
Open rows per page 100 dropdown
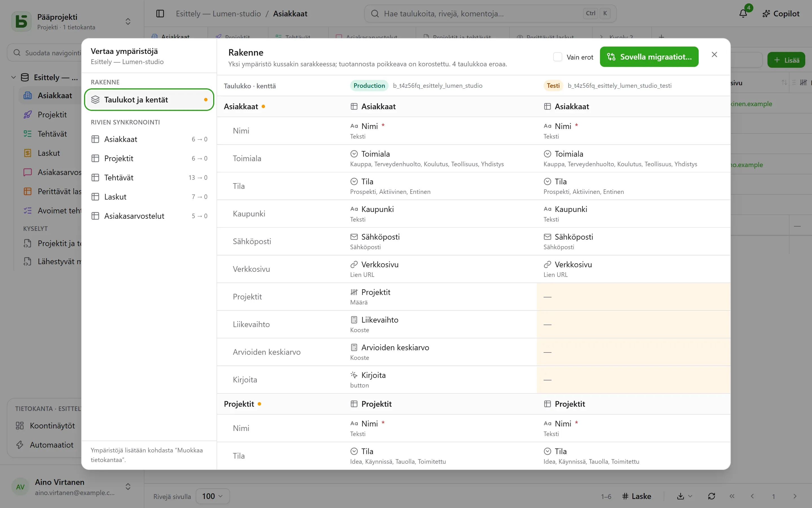point(212,496)
